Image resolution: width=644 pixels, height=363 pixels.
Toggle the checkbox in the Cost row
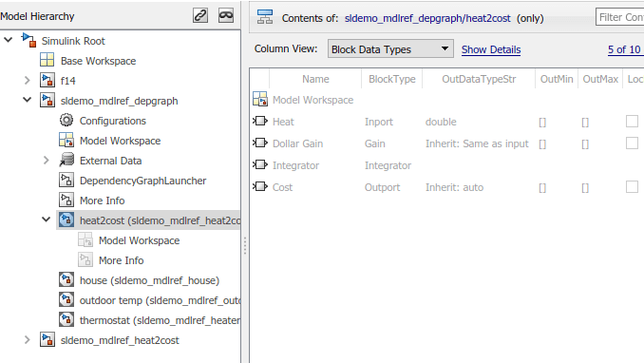point(632,186)
